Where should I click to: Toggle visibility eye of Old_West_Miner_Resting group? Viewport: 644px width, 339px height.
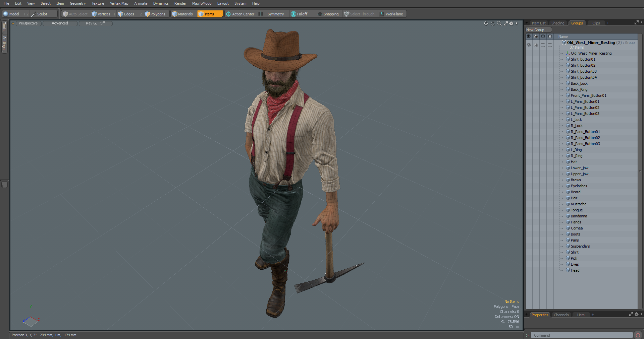(529, 45)
